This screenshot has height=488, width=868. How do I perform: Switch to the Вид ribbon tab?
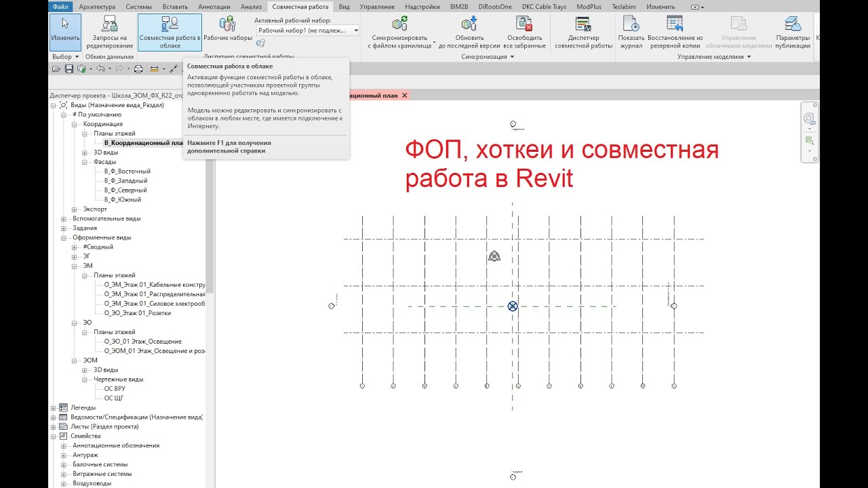coord(344,7)
